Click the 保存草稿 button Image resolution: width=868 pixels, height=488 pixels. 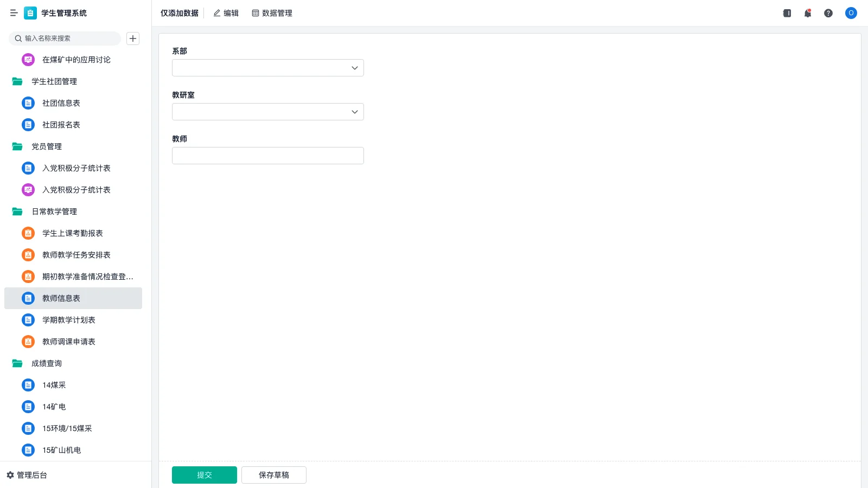pos(274,475)
